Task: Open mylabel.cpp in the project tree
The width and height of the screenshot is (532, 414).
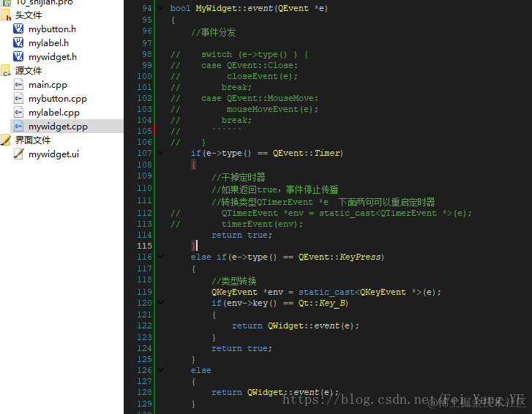Action: [x=54, y=113]
